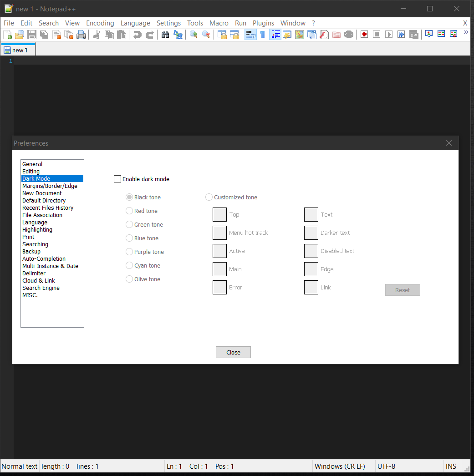Select Searching in the Preferences category list
Viewport: 474px width, 476px height.
tap(35, 244)
